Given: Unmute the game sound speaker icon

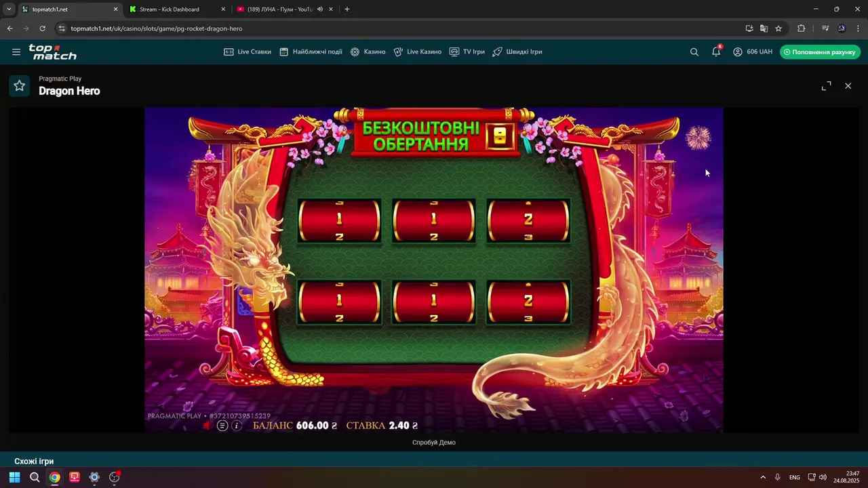Looking at the screenshot, I should coord(208,426).
